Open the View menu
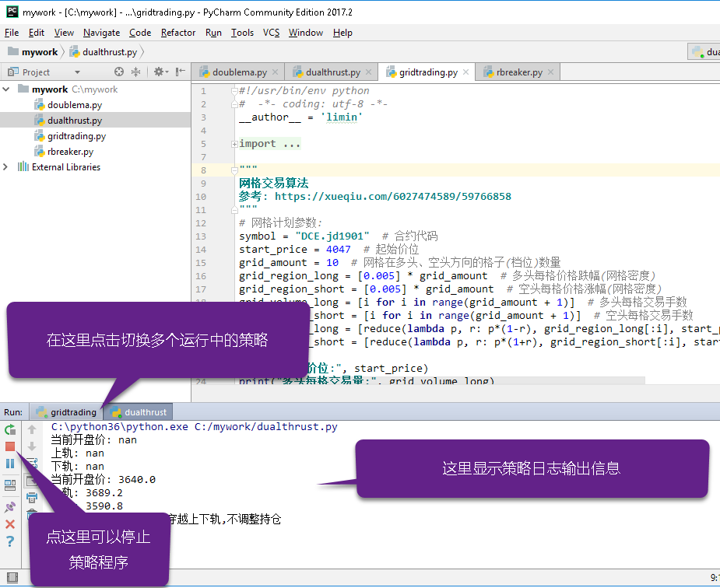The height and width of the screenshot is (588, 720). click(64, 33)
